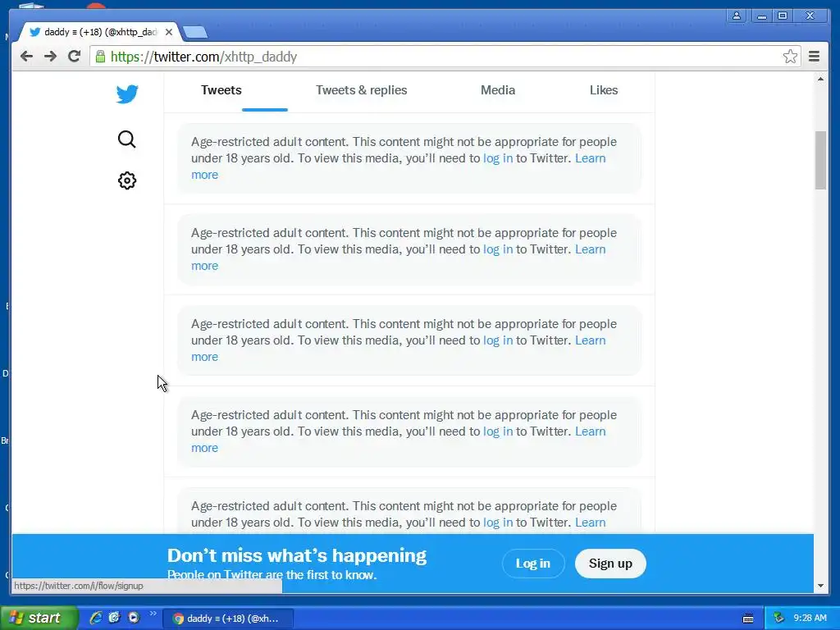Click the green padlock security icon
Screen dimensions: 840x630
pyautogui.click(x=100, y=57)
